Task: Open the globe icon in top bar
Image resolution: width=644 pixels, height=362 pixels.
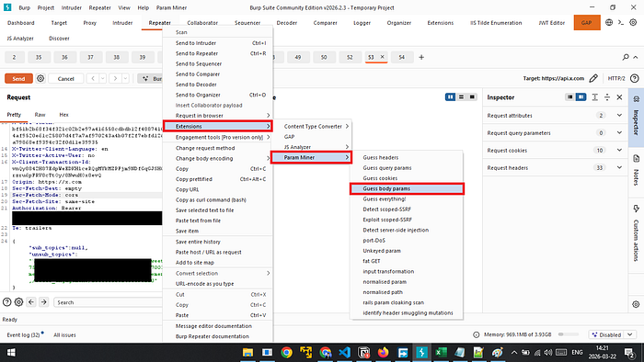Action: pos(609,23)
